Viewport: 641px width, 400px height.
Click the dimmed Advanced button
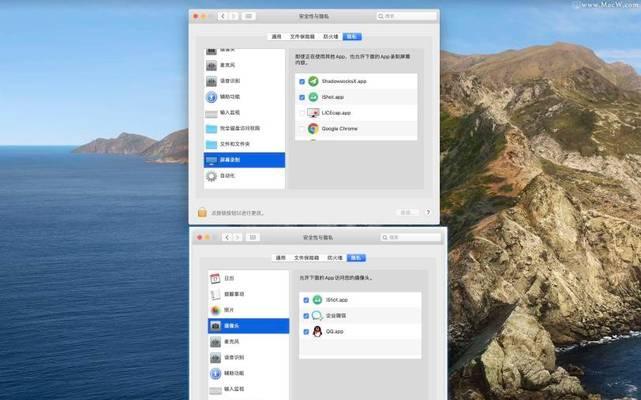[x=407, y=212]
